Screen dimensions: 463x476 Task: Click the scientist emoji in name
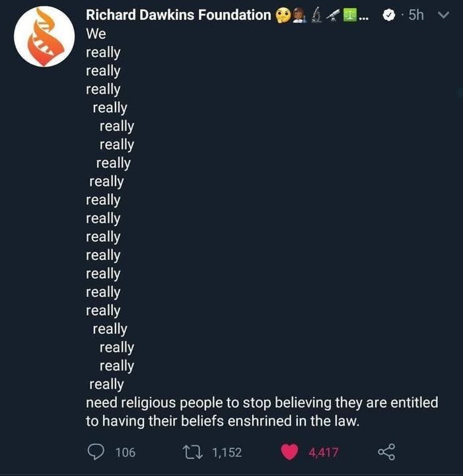(x=299, y=15)
